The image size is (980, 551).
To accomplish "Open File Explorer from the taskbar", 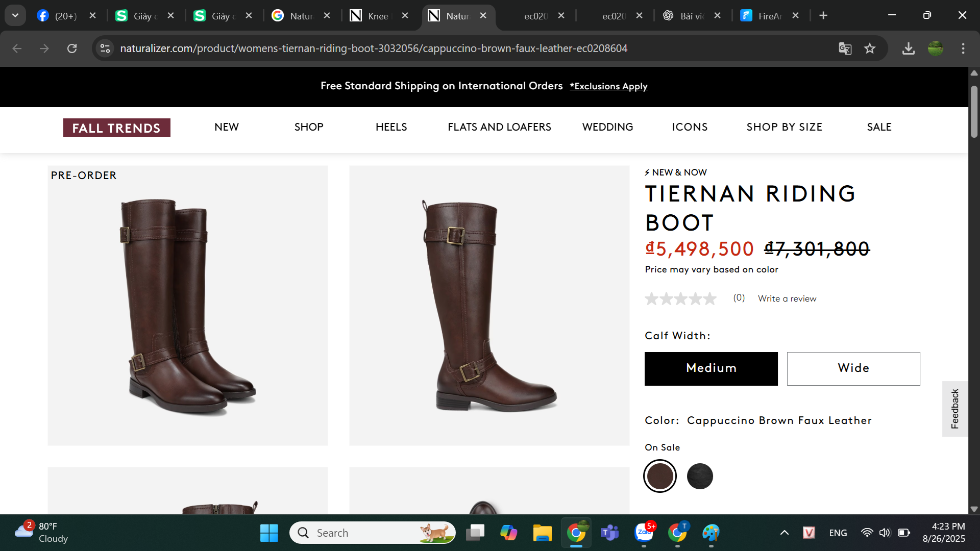I will click(x=542, y=533).
